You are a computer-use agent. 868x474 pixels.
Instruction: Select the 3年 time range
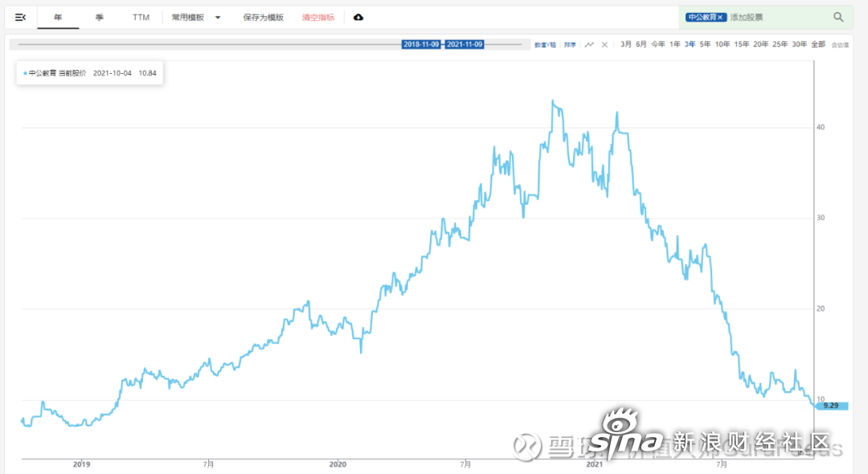pos(690,44)
